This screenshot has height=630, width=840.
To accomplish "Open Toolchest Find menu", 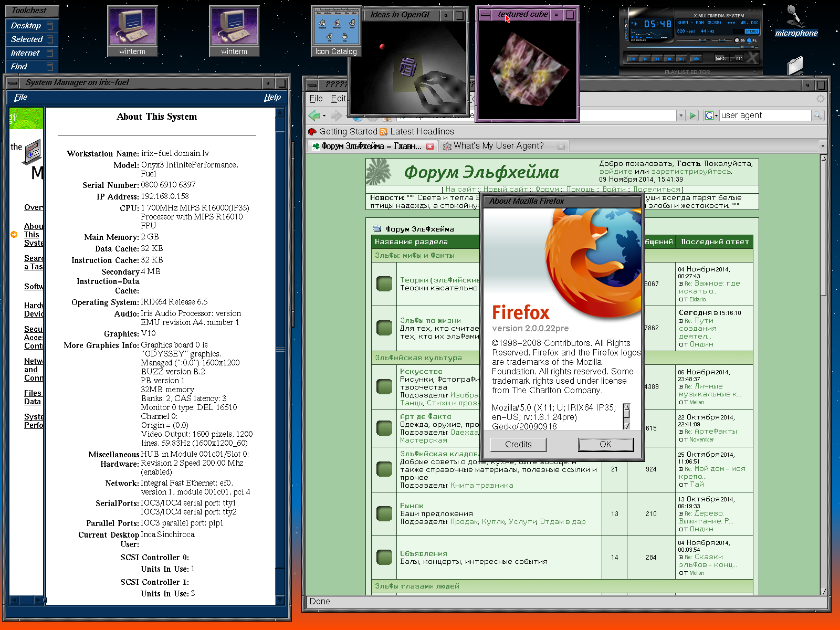I will [32, 66].
